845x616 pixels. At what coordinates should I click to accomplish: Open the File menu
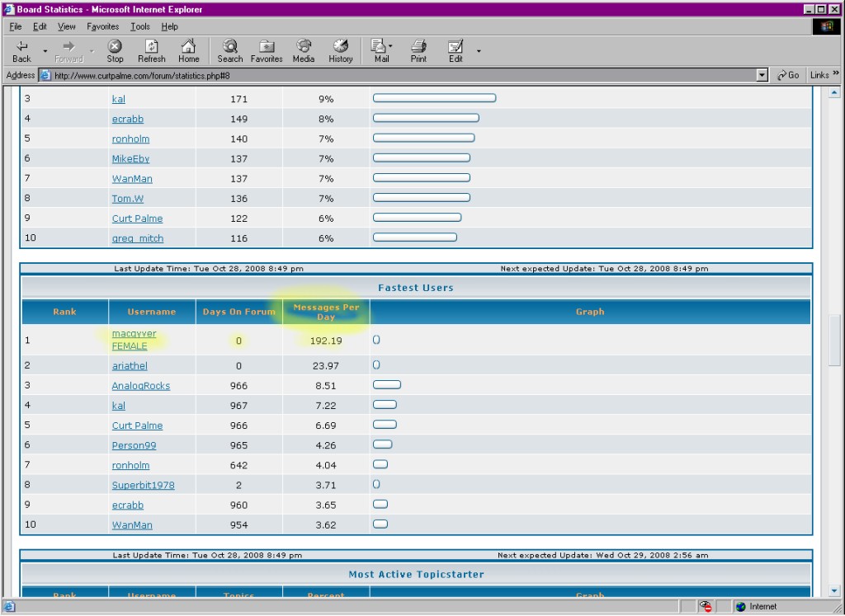[16, 26]
